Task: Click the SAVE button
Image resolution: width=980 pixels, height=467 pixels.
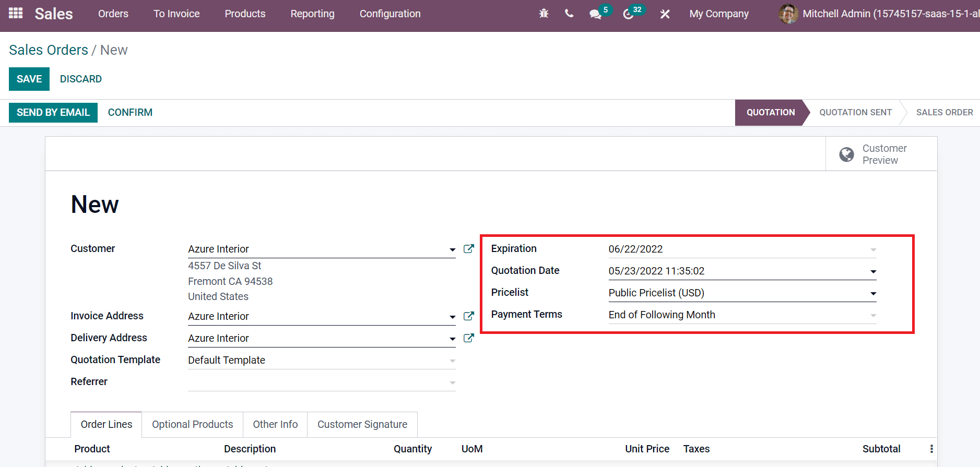Action: (29, 79)
